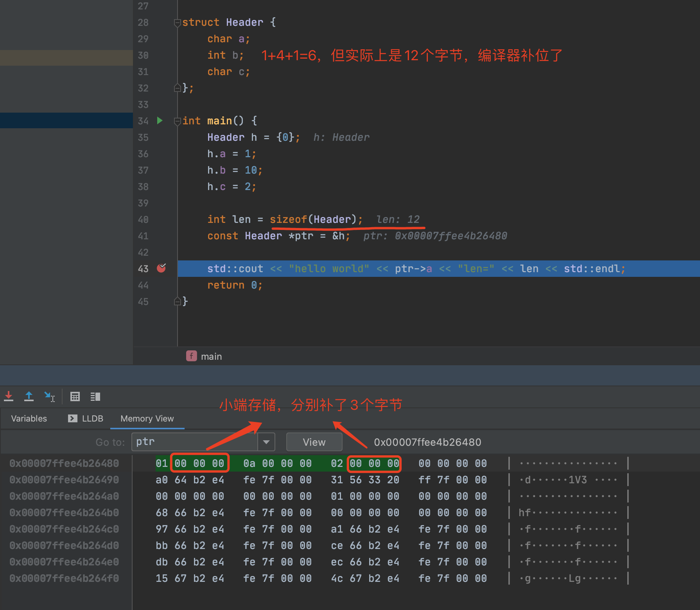700x610 pixels.
Task: Click memory address 0x00007ffee4b26480 row label
Action: (x=64, y=463)
